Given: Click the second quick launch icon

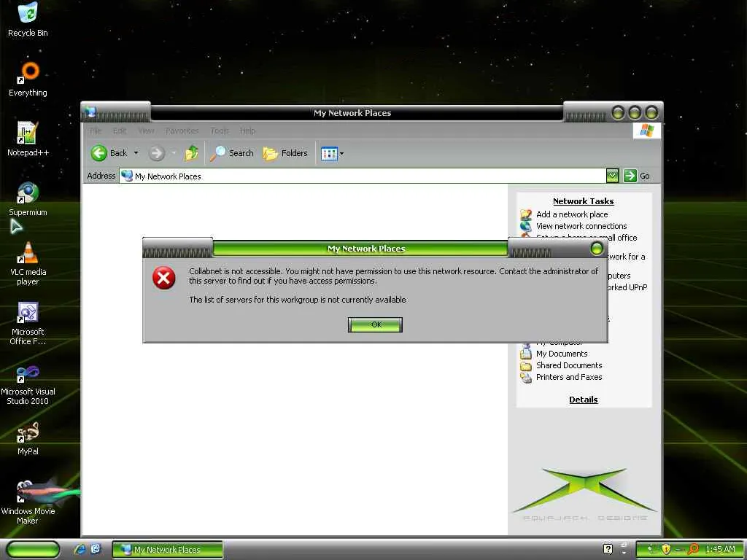Looking at the screenshot, I should pos(96,549).
